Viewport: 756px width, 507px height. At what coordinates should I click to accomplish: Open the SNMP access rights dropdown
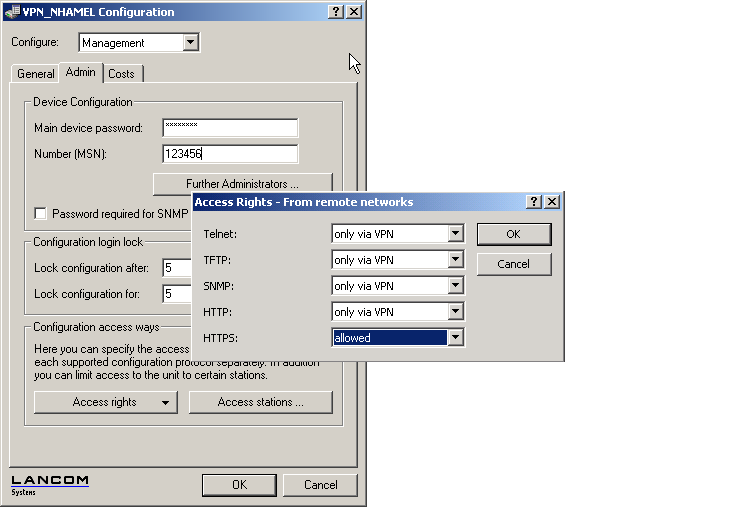pos(456,286)
